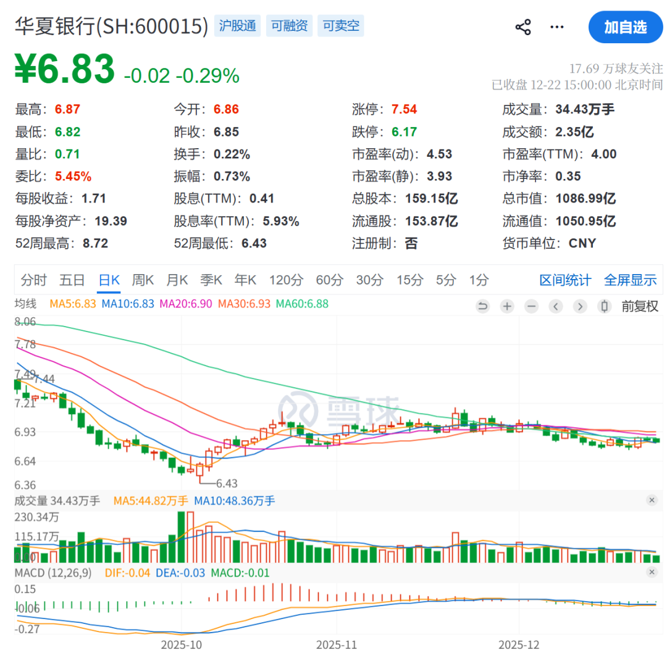Open the three-dot more options menu
Screen dimensions: 667x658
click(x=557, y=27)
